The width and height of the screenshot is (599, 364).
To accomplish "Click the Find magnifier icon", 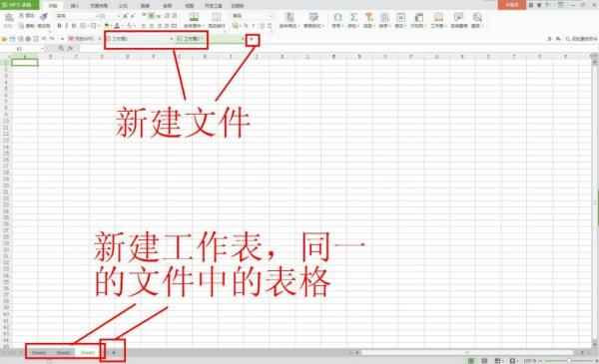I will pos(477,17).
